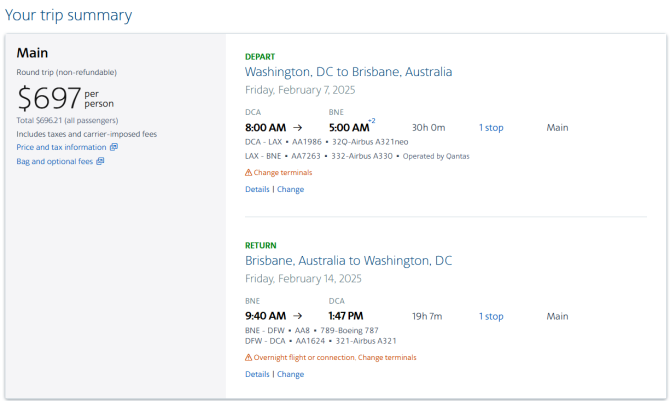Click the overnight flight warning triangle icon
Screen dimensions: 670x401
[248, 357]
